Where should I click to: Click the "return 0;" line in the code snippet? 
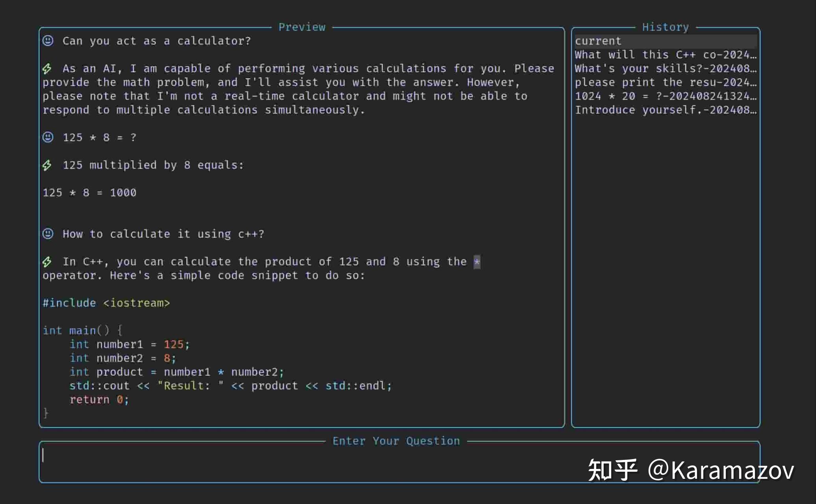click(x=99, y=399)
